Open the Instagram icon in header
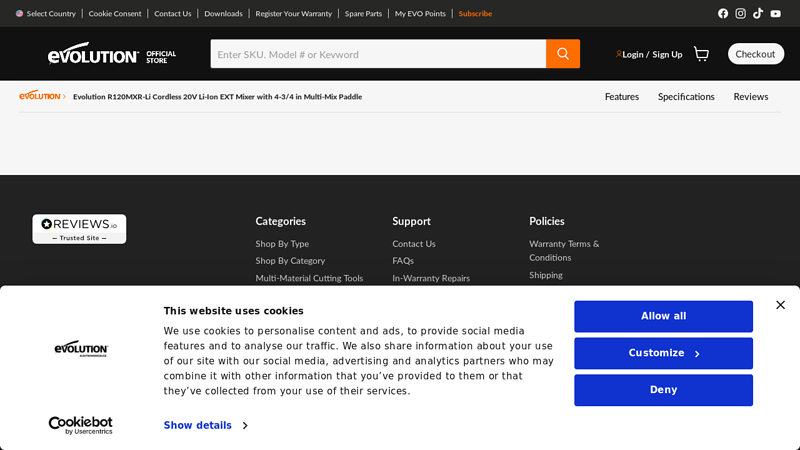The width and height of the screenshot is (800, 450). [740, 14]
